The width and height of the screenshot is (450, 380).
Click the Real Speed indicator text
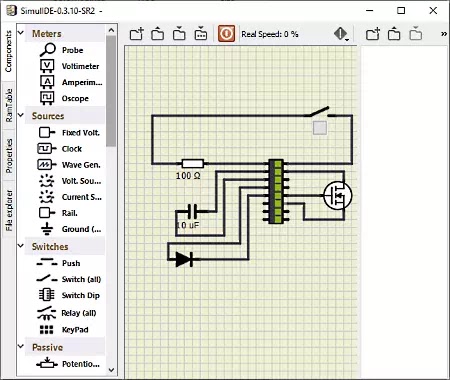tap(270, 34)
